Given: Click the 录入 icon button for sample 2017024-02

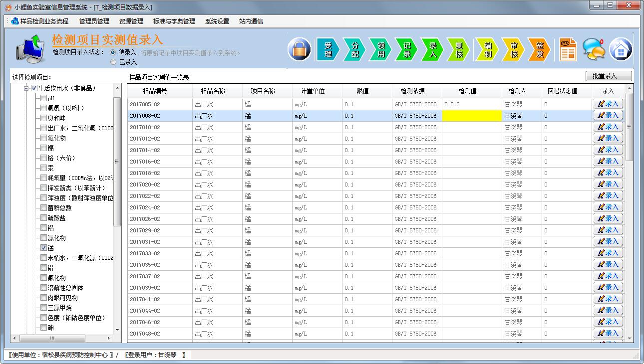Looking at the screenshot, I should coord(608,207).
